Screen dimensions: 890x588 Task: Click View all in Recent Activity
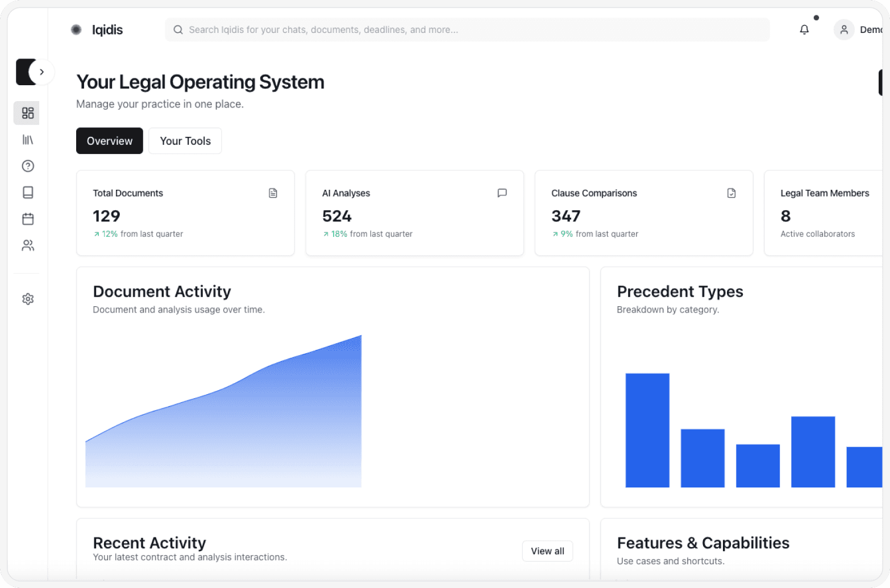click(547, 551)
